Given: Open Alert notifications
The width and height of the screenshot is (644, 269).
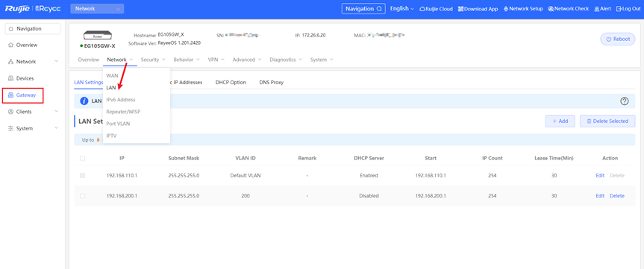Looking at the screenshot, I should 602,9.
